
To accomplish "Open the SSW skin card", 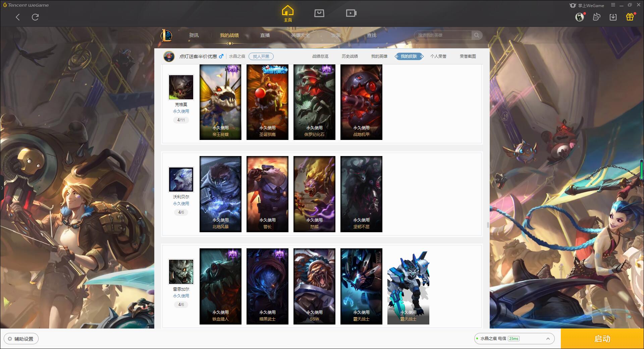I will coord(314,286).
